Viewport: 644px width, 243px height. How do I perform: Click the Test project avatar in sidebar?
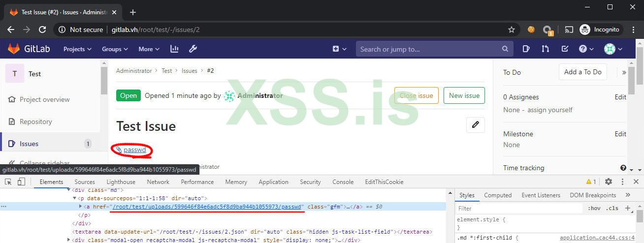click(15, 74)
